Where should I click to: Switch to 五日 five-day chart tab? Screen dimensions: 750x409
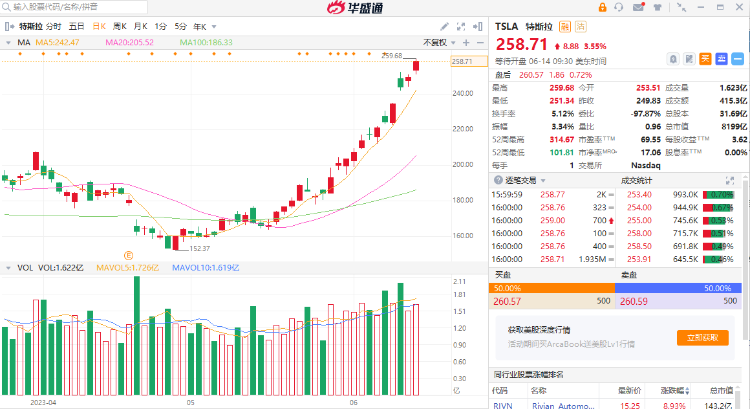click(77, 26)
